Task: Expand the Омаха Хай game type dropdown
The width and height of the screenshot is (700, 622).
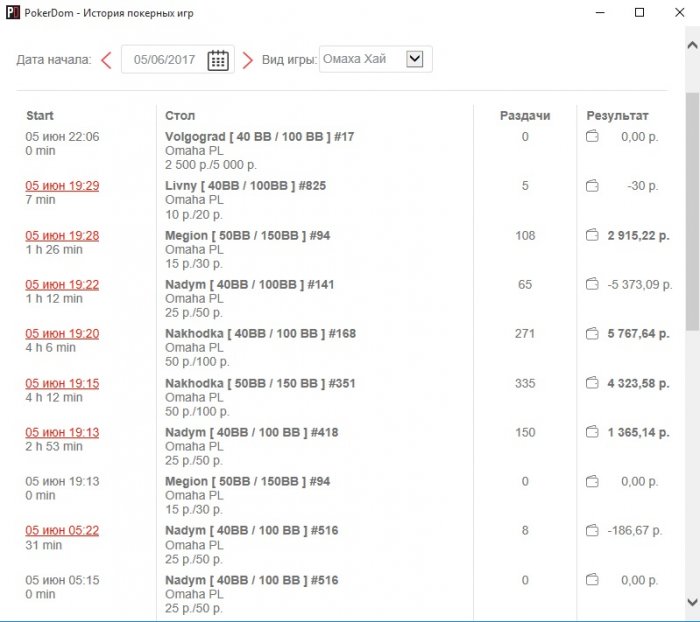Action: [415, 60]
